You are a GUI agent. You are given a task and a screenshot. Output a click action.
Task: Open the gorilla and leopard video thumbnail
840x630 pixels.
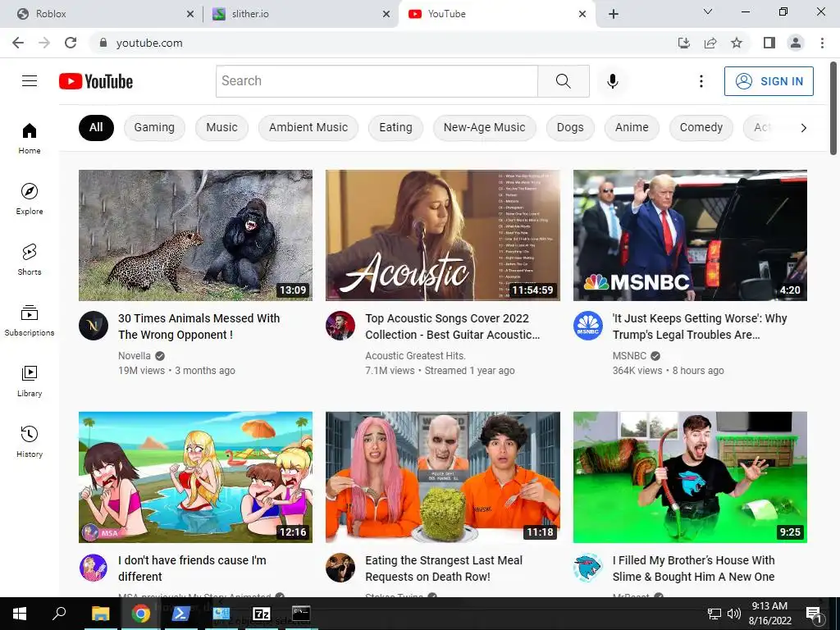(x=195, y=235)
